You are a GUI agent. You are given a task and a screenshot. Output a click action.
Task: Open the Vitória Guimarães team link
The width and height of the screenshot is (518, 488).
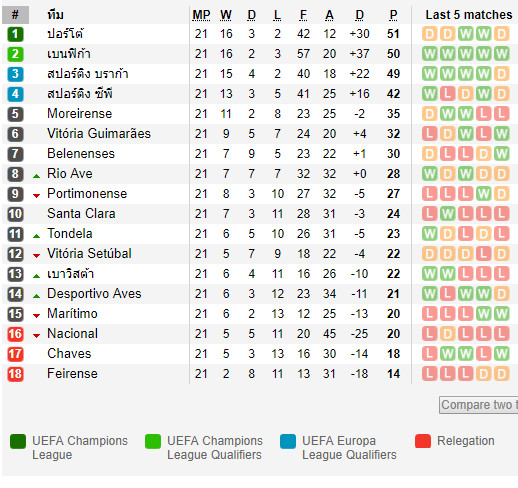coord(99,134)
